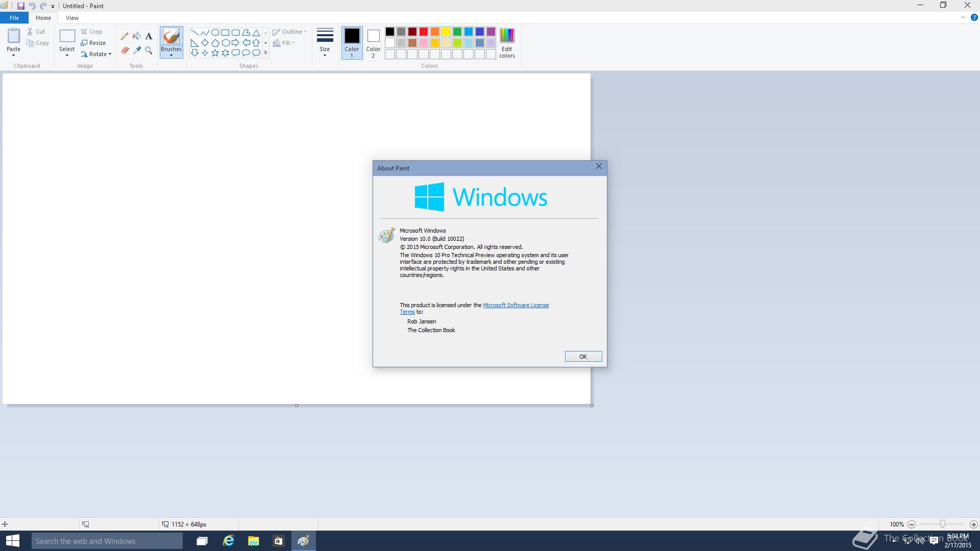Choose the Right arrow shape
980x551 pixels.
[235, 43]
